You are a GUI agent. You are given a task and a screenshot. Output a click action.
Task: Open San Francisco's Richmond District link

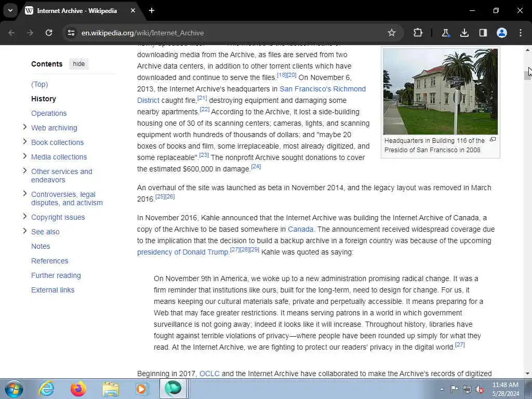(322, 89)
